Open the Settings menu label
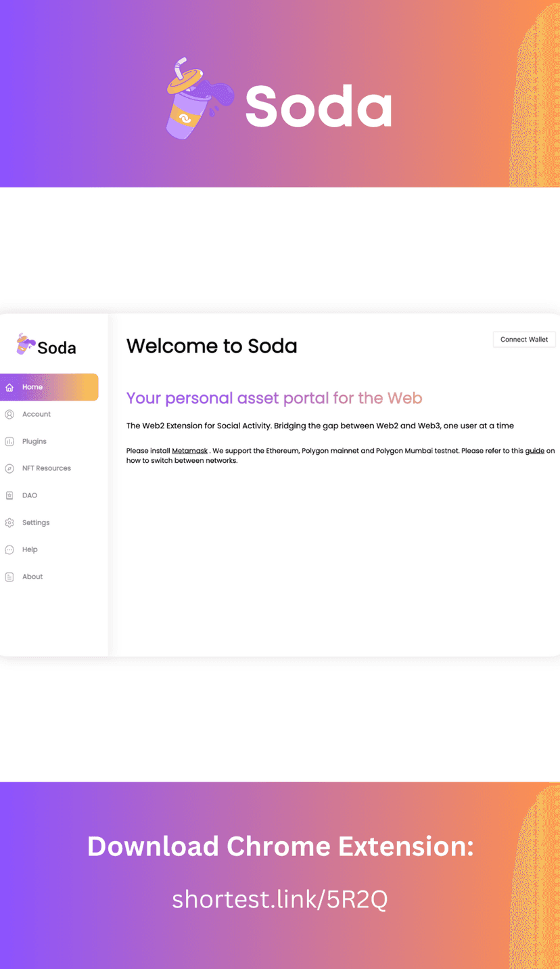Viewport: 560px width, 969px height. pyautogui.click(x=36, y=522)
